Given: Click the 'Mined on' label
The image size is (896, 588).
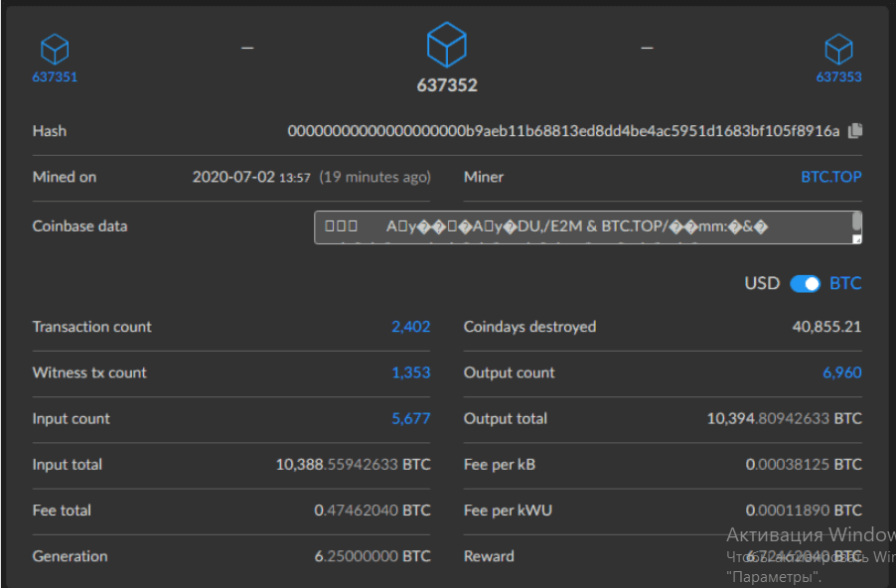Looking at the screenshot, I should 65,177.
